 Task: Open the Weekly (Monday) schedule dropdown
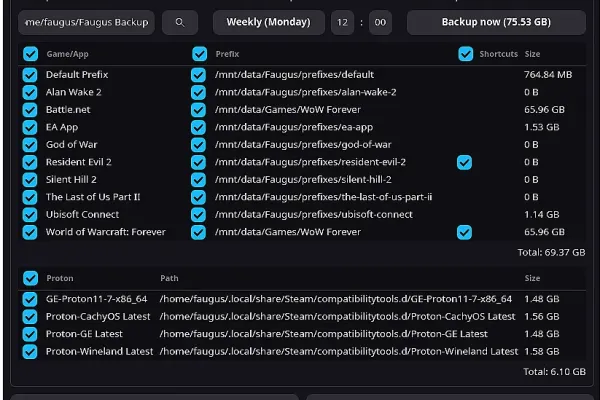click(x=269, y=23)
